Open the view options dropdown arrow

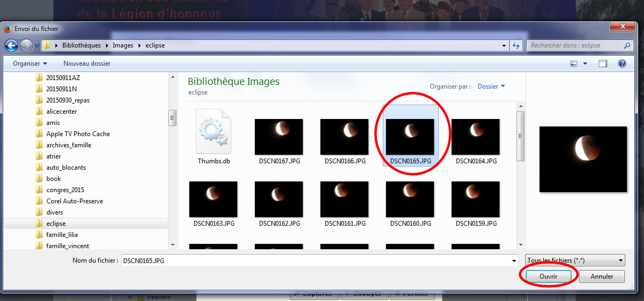pyautogui.click(x=585, y=64)
